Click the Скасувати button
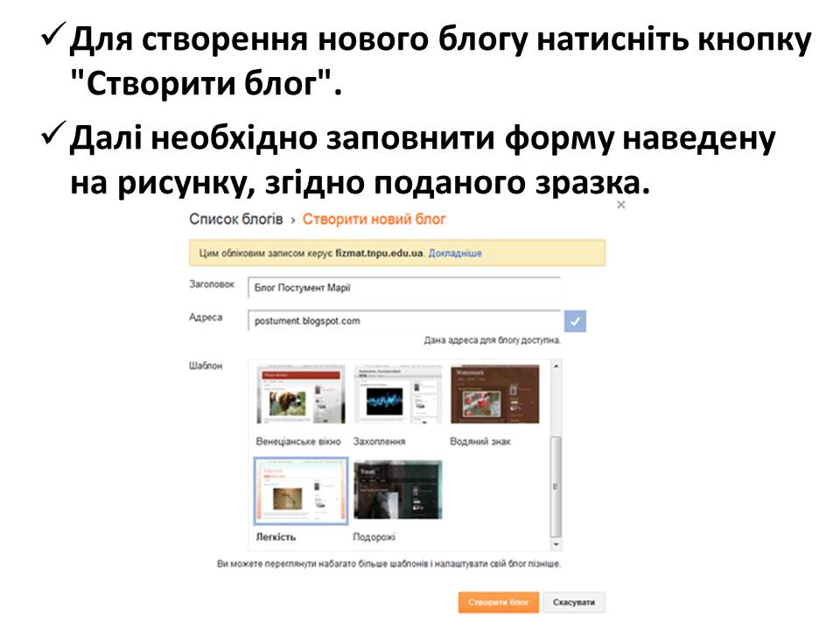 (x=575, y=603)
